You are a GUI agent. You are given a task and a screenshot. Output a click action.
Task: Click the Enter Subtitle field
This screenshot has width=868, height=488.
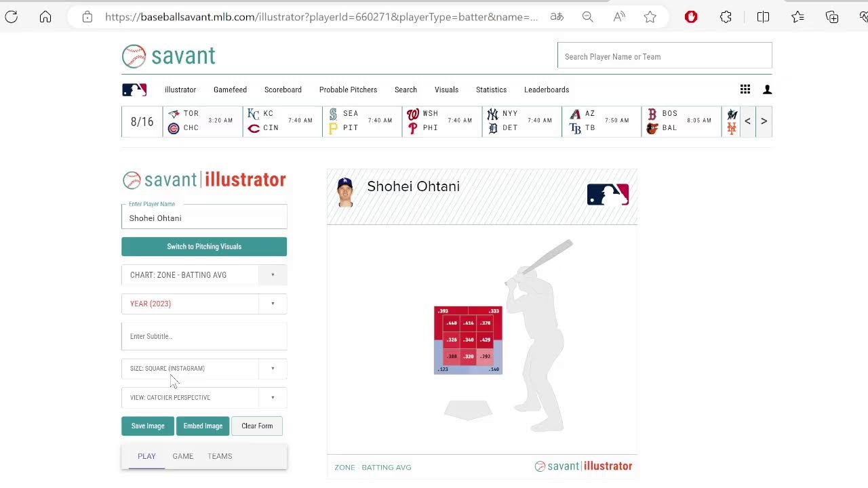pos(204,336)
